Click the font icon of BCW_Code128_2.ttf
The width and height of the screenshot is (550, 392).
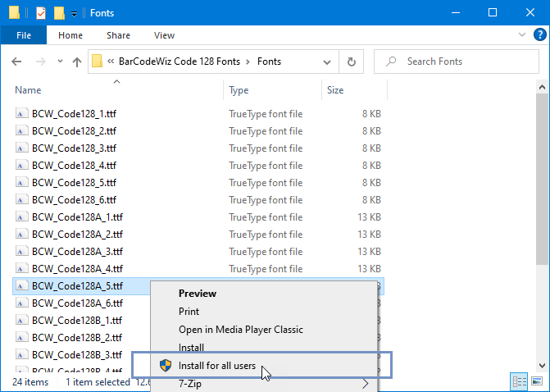click(22, 131)
